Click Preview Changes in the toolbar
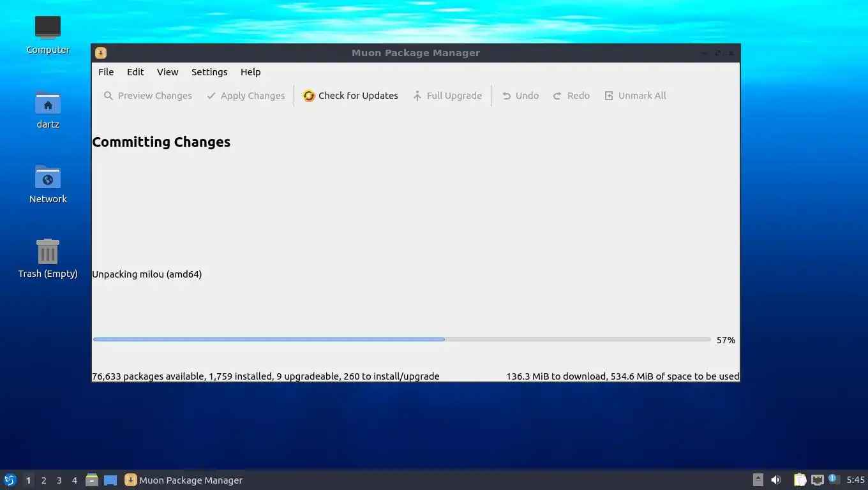This screenshot has height=490, width=868. 147,96
